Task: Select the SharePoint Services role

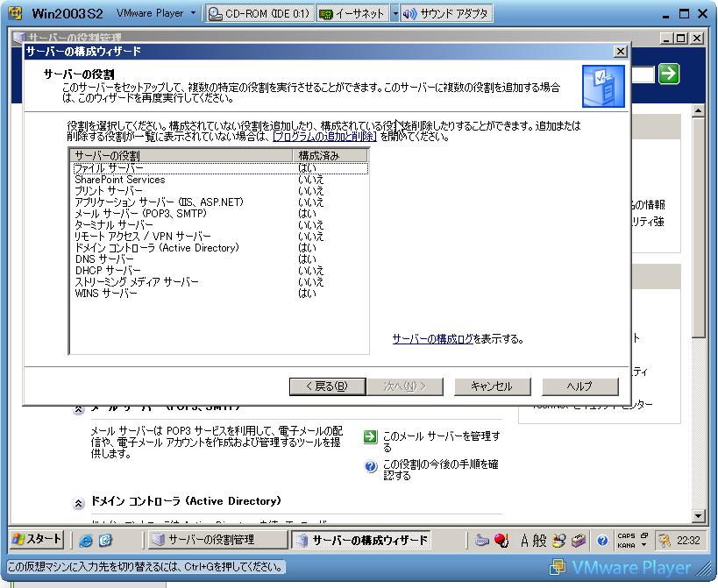Action: (220, 180)
